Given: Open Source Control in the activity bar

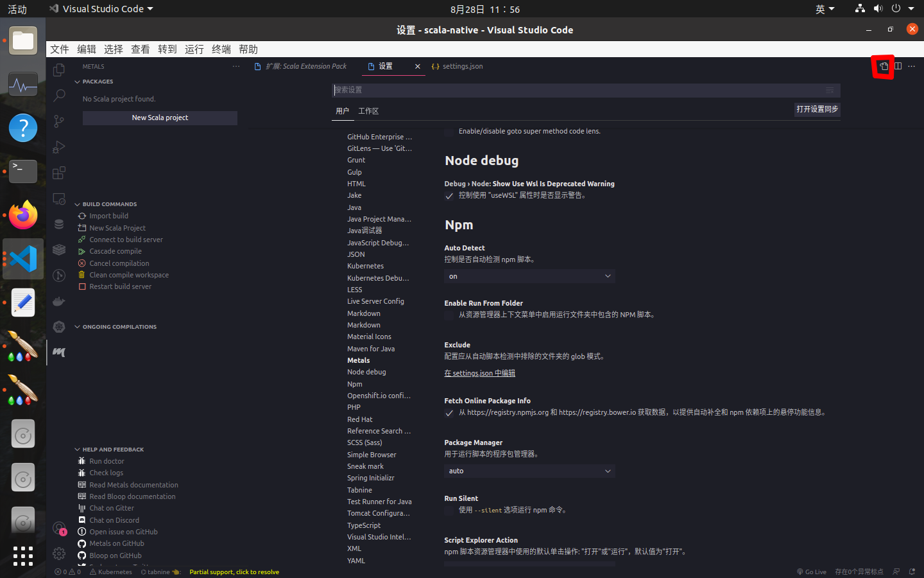Looking at the screenshot, I should [x=58, y=121].
